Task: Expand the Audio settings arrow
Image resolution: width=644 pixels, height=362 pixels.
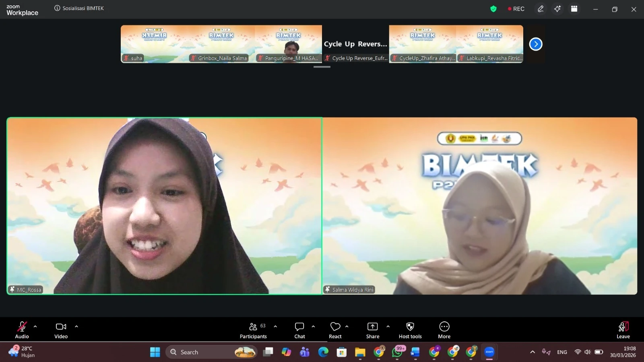Action: (35, 327)
